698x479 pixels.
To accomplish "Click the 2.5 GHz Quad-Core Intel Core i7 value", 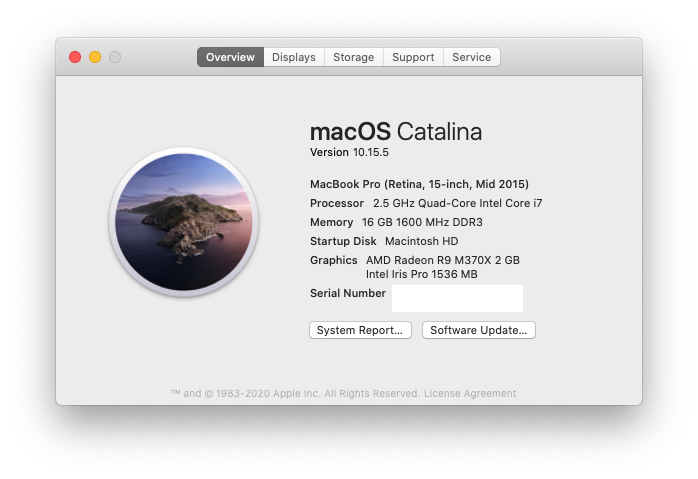I will [458, 203].
